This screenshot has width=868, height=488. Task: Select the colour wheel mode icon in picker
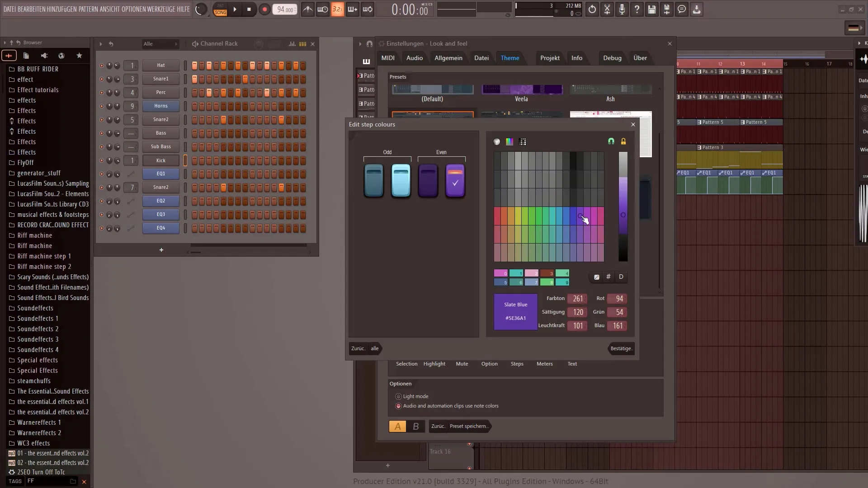point(497,142)
